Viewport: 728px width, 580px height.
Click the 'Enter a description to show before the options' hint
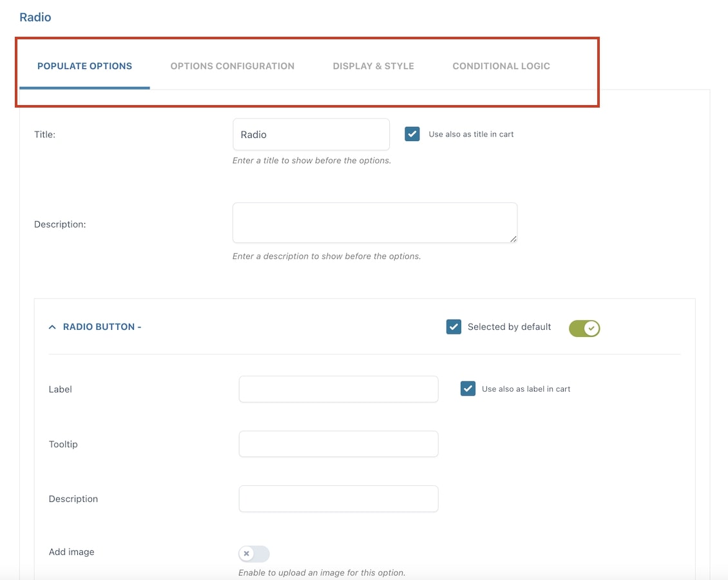(x=327, y=256)
